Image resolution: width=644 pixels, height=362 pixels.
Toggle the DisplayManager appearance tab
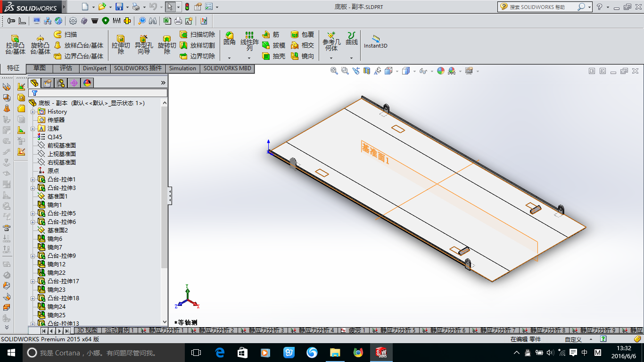(87, 83)
